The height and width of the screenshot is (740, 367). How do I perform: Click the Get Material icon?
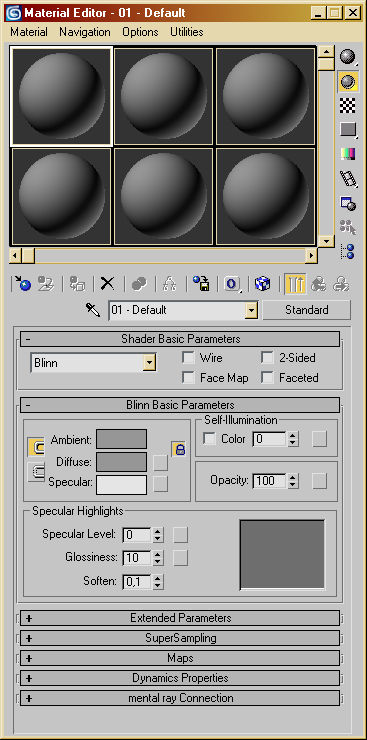click(x=22, y=284)
